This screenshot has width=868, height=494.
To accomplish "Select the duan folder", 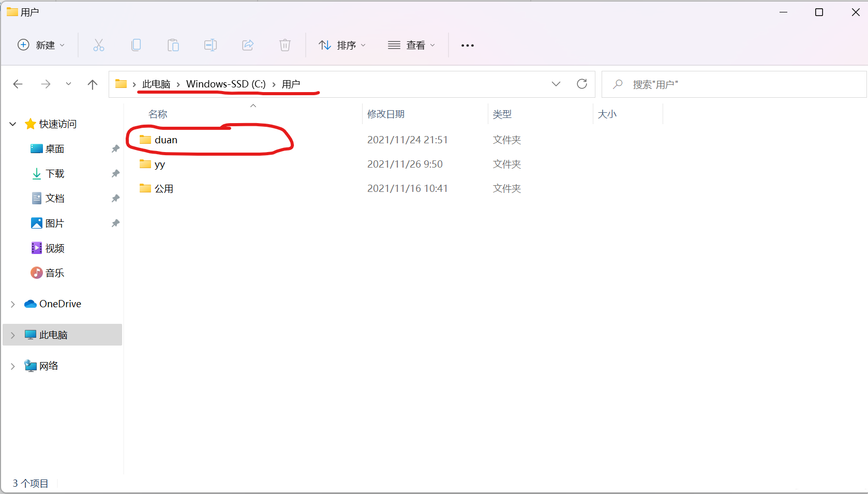I will point(166,140).
